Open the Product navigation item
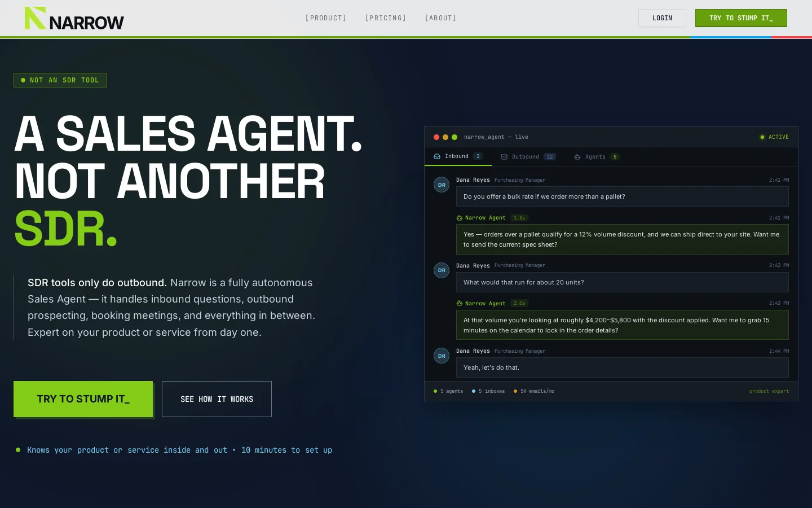 (326, 18)
